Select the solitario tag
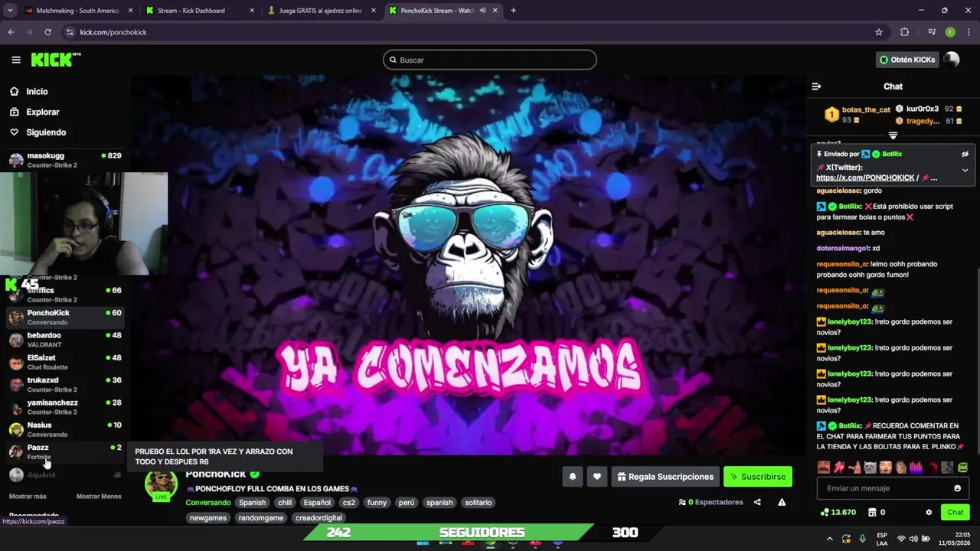 point(478,503)
